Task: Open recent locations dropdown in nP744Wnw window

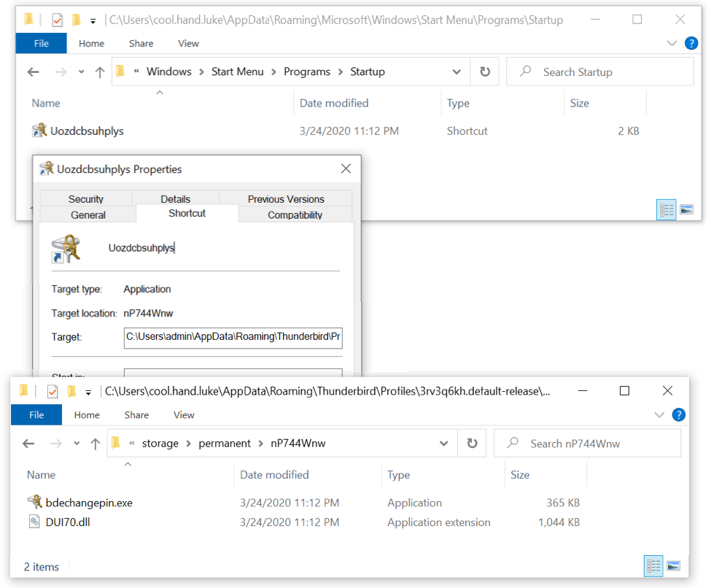Action: 75,444
